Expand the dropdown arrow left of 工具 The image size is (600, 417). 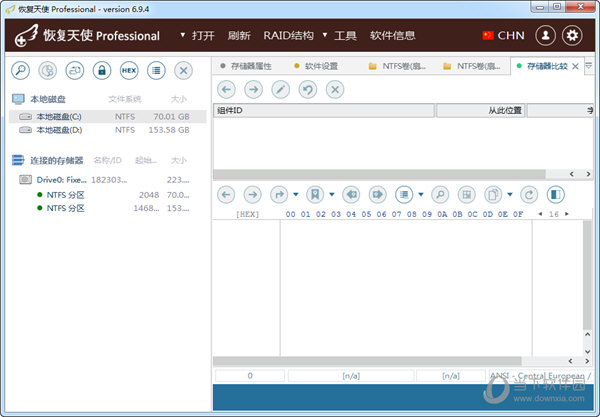(x=325, y=35)
